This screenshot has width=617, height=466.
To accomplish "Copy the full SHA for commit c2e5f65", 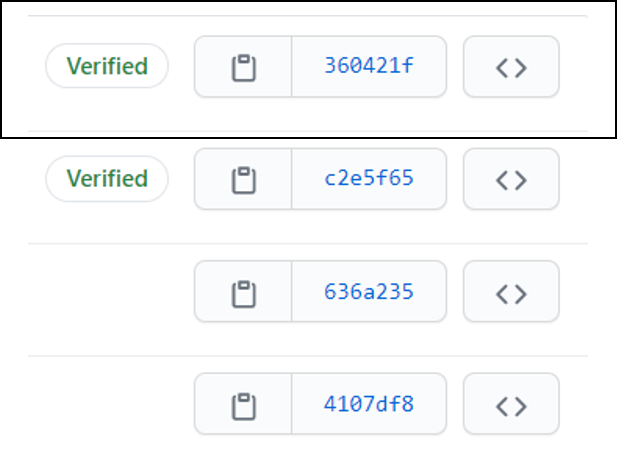I will [243, 179].
